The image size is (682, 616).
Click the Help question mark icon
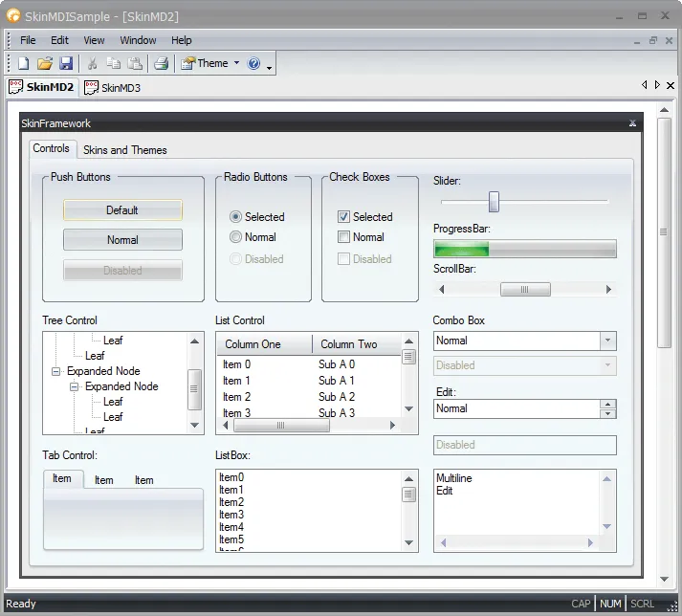253,63
